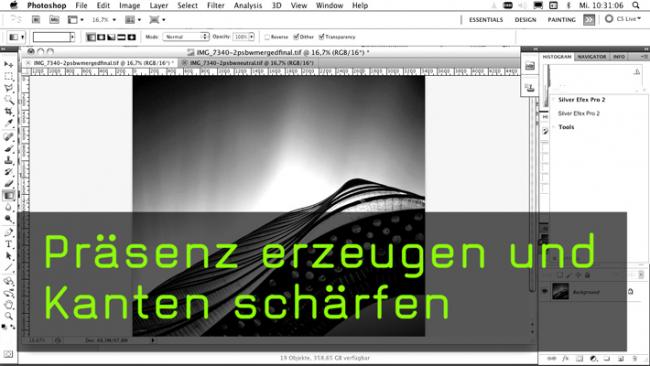Open the gradient picker dropdown arrow
The height and width of the screenshot is (366, 650).
coord(73,37)
